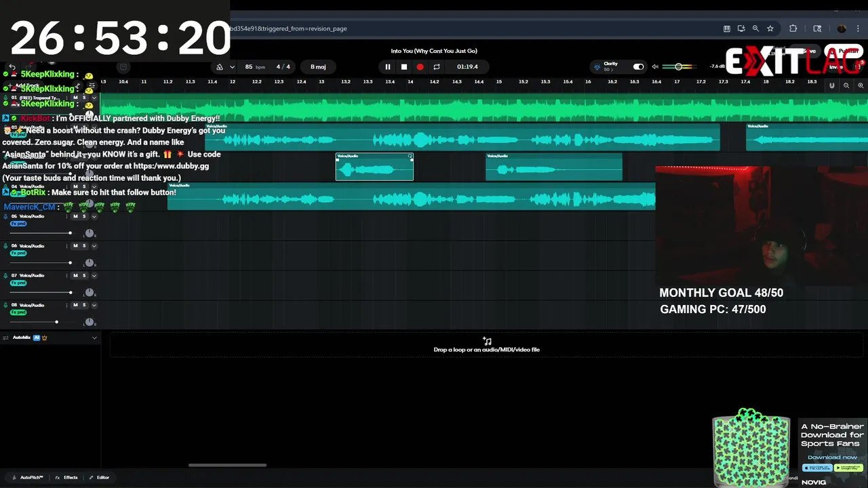The image size is (868, 488).
Task: Expand track 06 Voice/Audio chevron
Action: click(94, 246)
